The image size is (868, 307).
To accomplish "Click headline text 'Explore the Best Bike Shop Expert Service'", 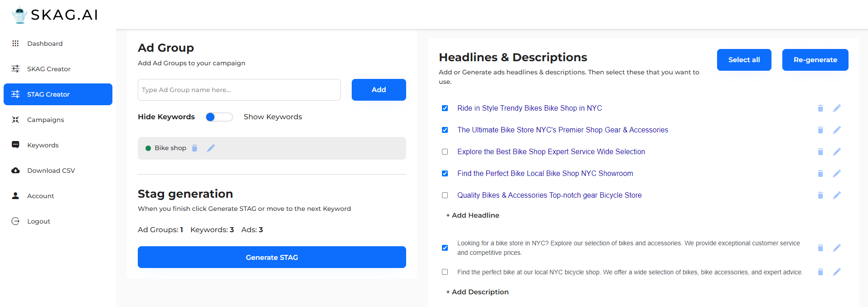I will coord(551,151).
